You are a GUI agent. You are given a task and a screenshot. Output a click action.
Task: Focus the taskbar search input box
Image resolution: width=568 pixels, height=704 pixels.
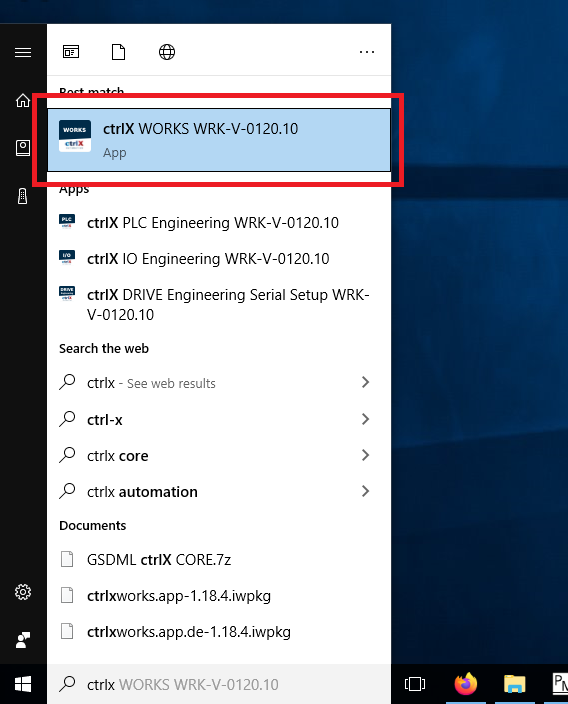(219, 684)
